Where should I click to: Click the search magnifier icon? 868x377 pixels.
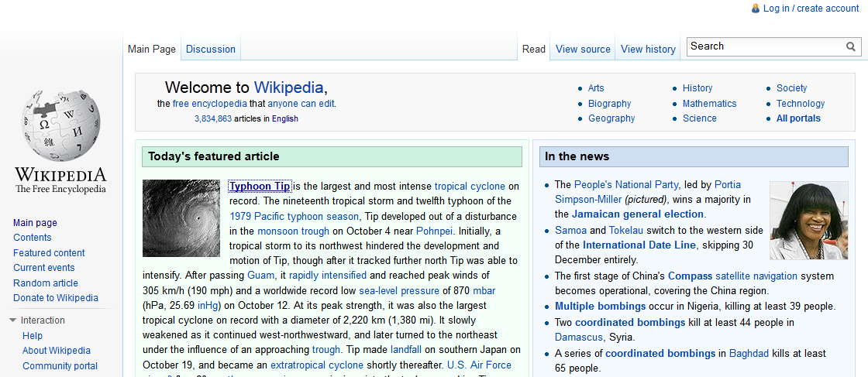point(851,46)
